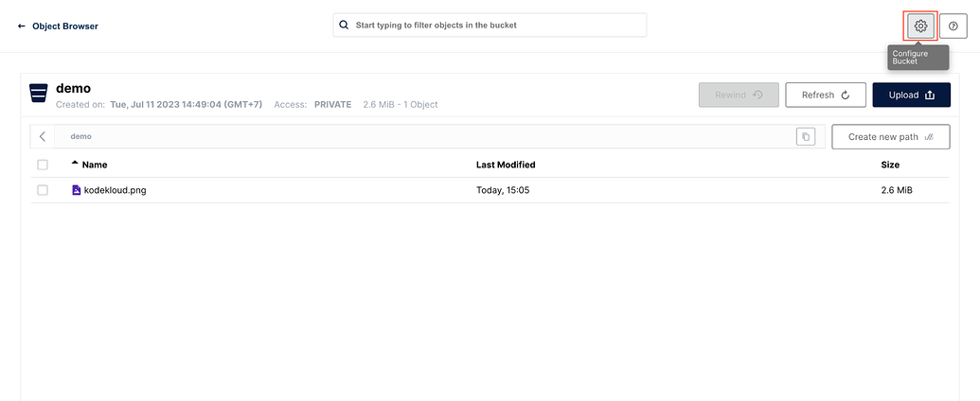Viewport: 980px width, 401px height.
Task: Click the Size column header
Action: click(x=890, y=165)
